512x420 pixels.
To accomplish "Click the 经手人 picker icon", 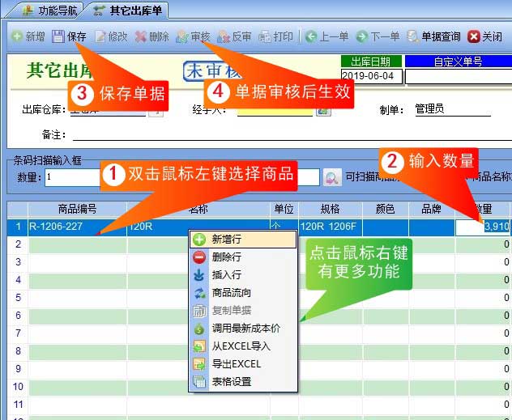I will [323, 111].
